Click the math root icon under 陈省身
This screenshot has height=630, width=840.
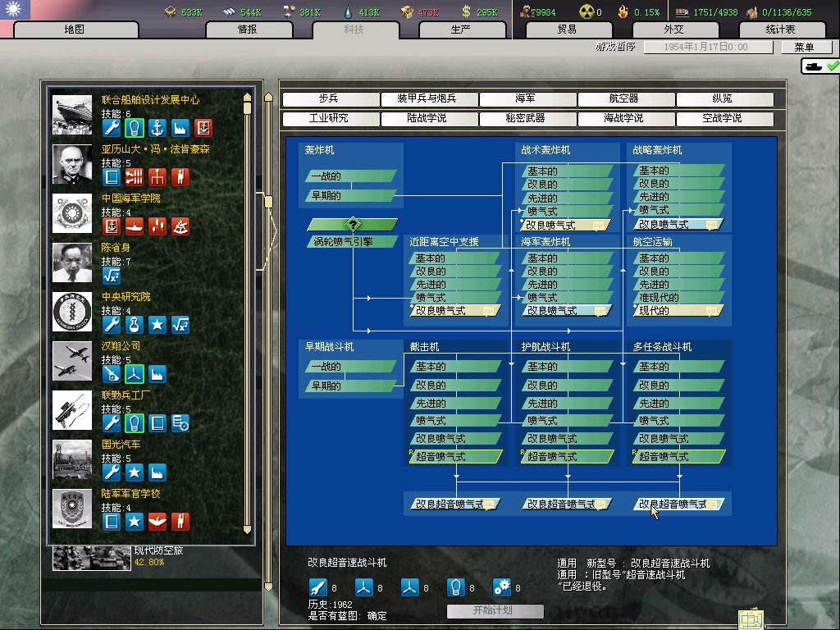[x=112, y=276]
